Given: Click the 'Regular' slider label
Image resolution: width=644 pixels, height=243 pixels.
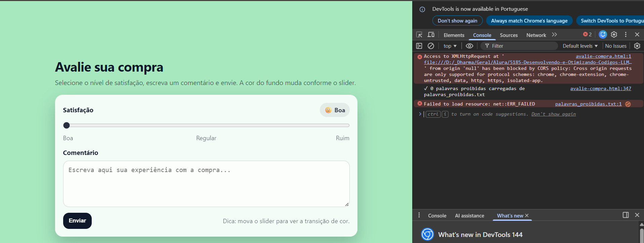Looking at the screenshot, I should click(x=206, y=138).
